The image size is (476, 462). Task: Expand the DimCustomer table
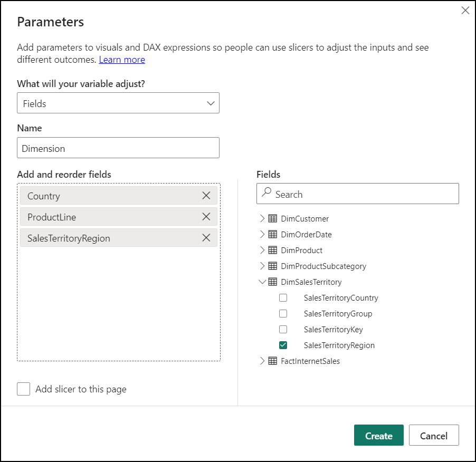(262, 218)
